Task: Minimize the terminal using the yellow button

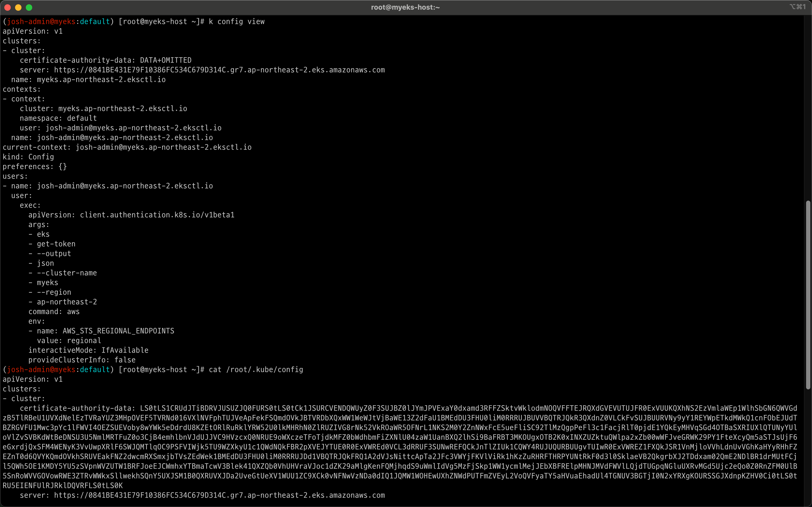Action: point(18,7)
